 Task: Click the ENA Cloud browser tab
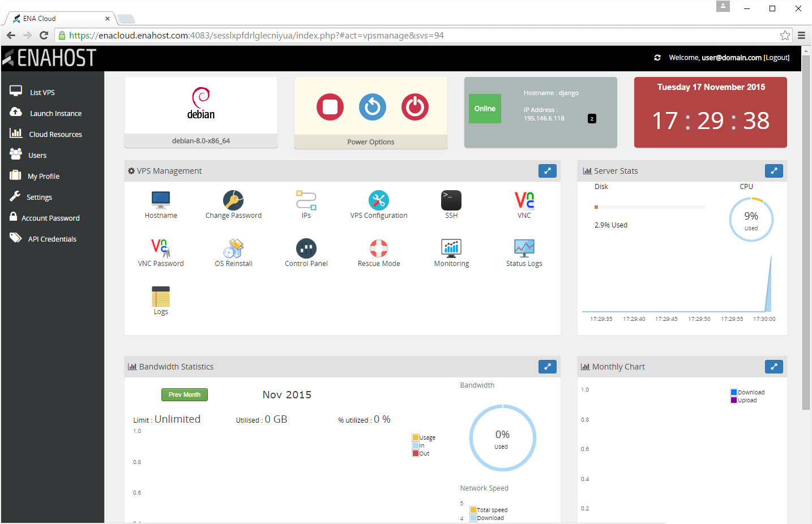point(59,19)
